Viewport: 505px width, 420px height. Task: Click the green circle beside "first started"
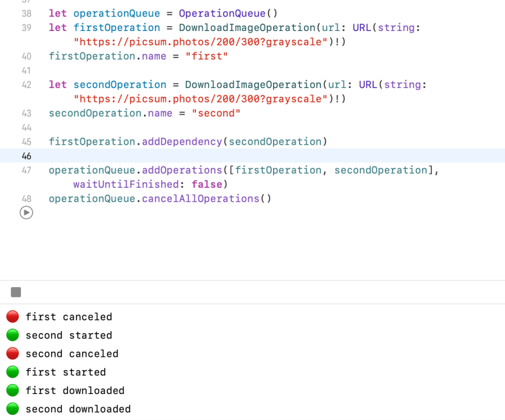(13, 372)
